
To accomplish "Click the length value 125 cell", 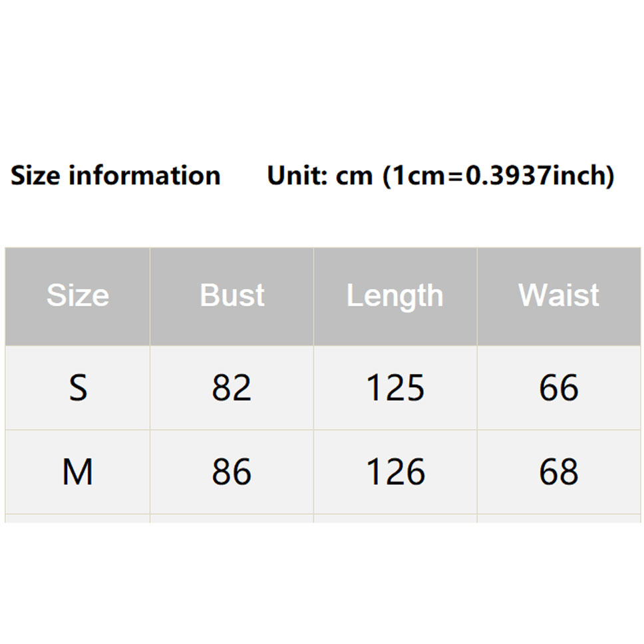I will [395, 388].
